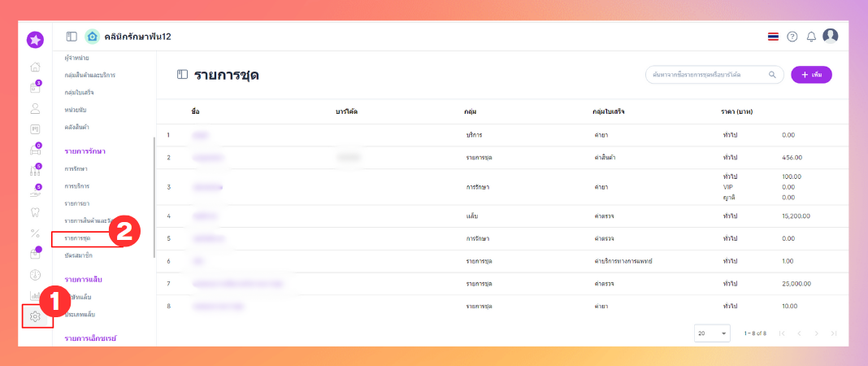868x366 pixels.
Task: Open the blurred name link in row 4
Action: click(206, 216)
